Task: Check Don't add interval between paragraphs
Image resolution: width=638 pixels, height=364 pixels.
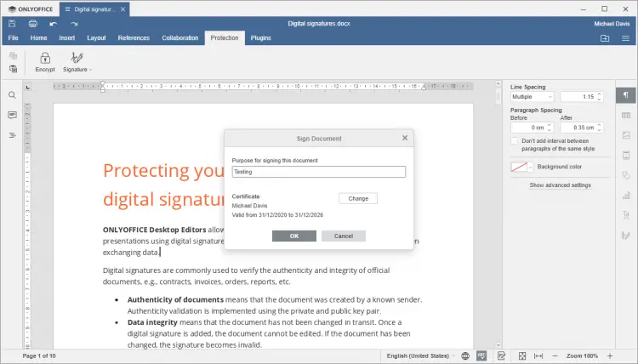Action: click(x=515, y=140)
